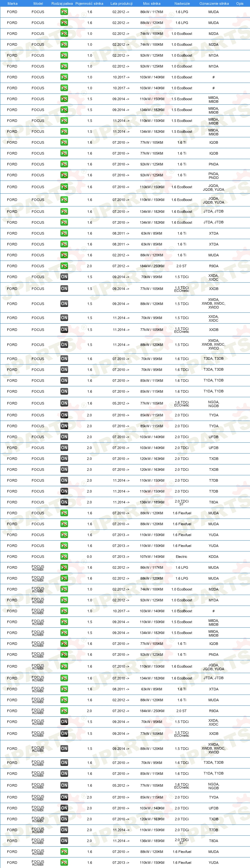Click 05.2012 date in FOCUS ECOnetic row
The height and width of the screenshot is (868, 250).
121,403
